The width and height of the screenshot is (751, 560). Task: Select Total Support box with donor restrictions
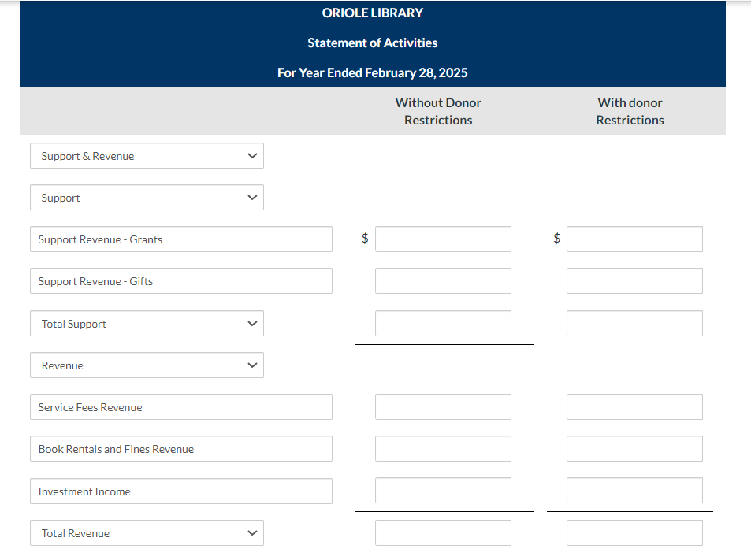(634, 324)
